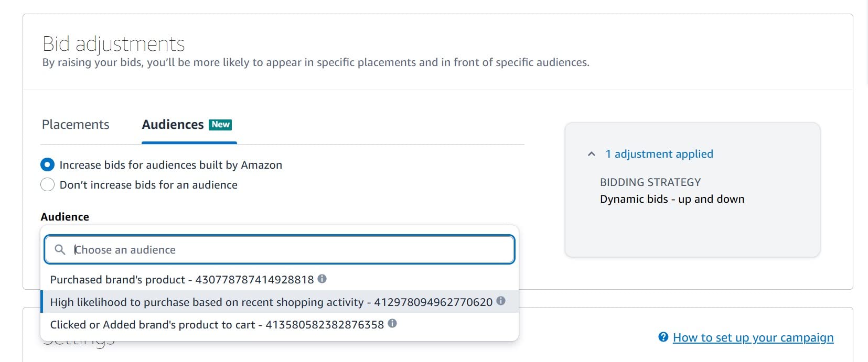This screenshot has width=868, height=362.
Task: Click the blue question mark help icon
Action: tap(663, 337)
